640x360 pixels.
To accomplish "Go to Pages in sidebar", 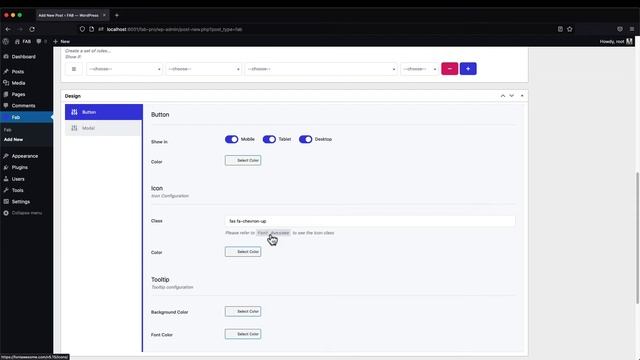I will coord(18,94).
